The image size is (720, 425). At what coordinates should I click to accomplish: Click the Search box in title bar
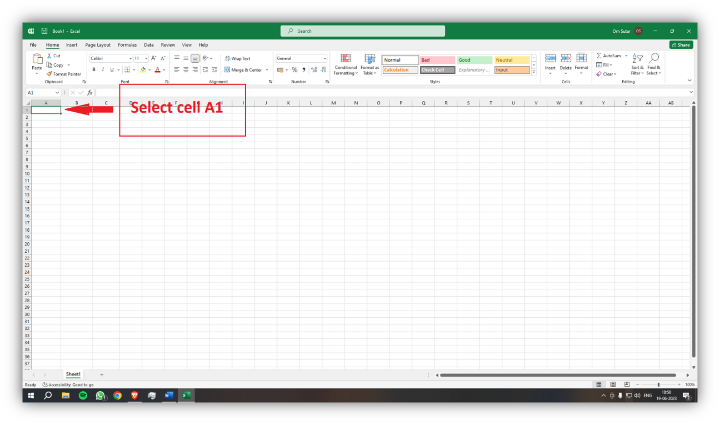pos(363,31)
